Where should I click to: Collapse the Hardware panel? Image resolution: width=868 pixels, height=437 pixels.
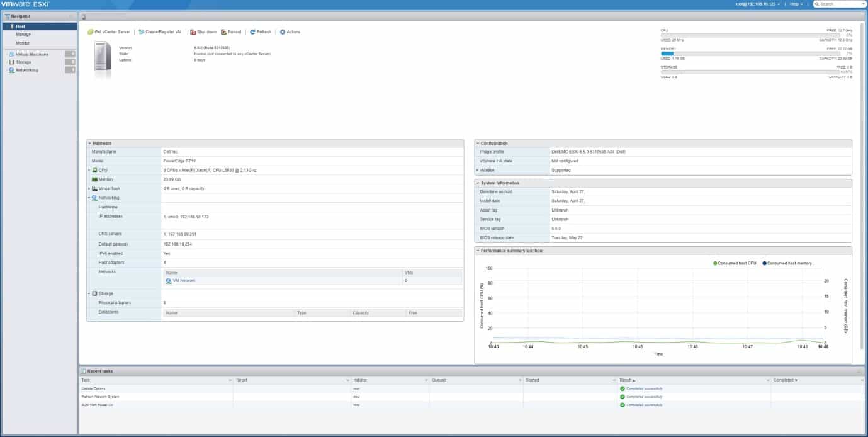point(89,144)
